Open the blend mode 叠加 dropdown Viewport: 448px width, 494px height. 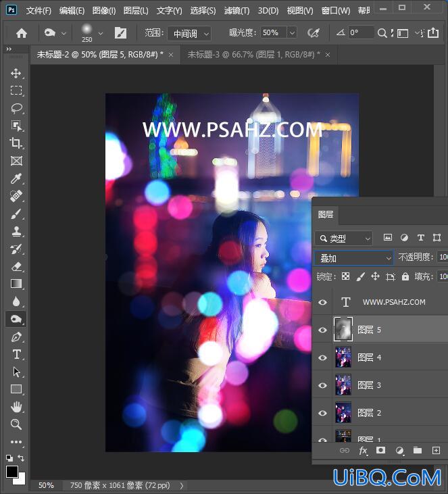point(353,258)
